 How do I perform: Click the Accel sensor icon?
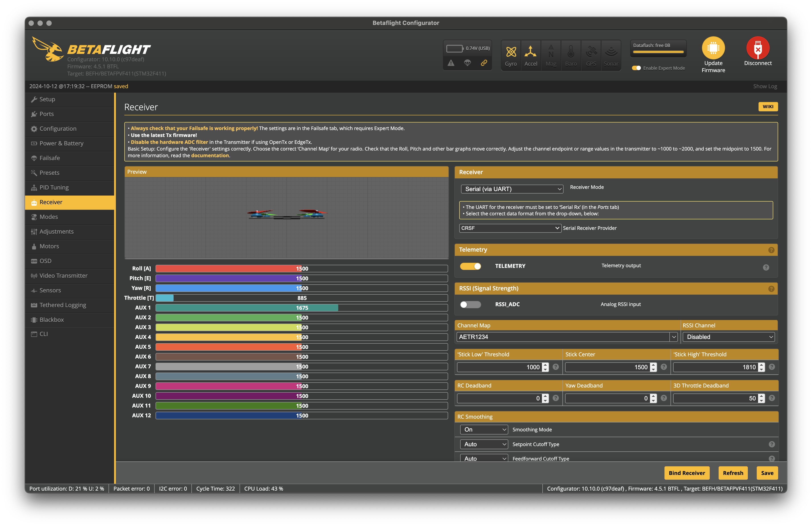pyautogui.click(x=531, y=51)
